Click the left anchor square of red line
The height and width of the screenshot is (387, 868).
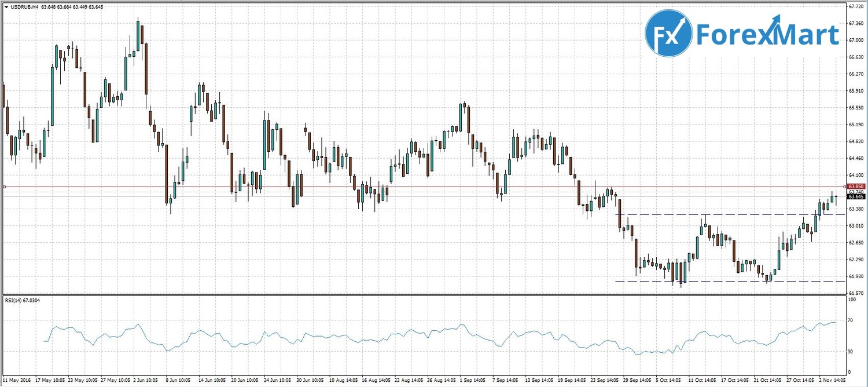5,187
